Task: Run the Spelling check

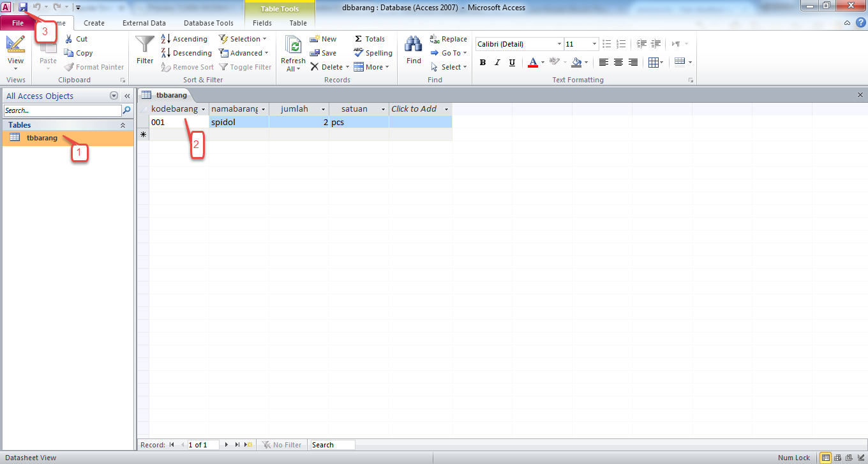Action: click(373, 53)
